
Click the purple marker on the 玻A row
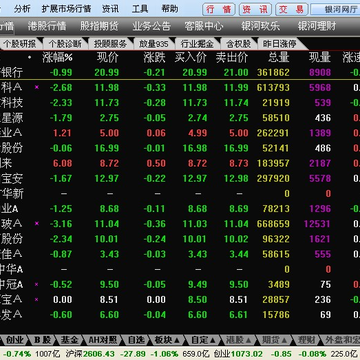[x=37, y=223]
